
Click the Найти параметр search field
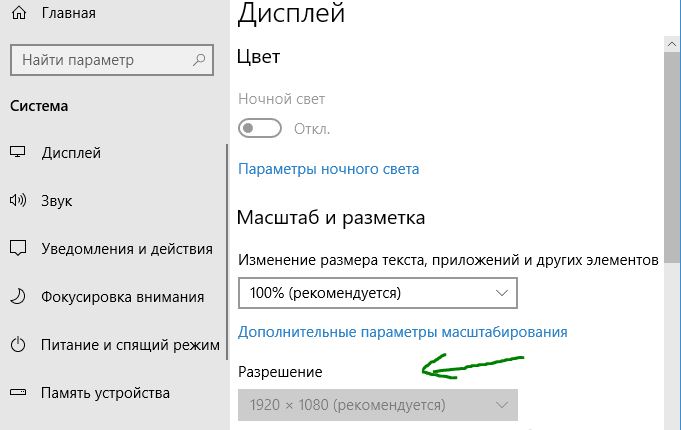click(112, 60)
